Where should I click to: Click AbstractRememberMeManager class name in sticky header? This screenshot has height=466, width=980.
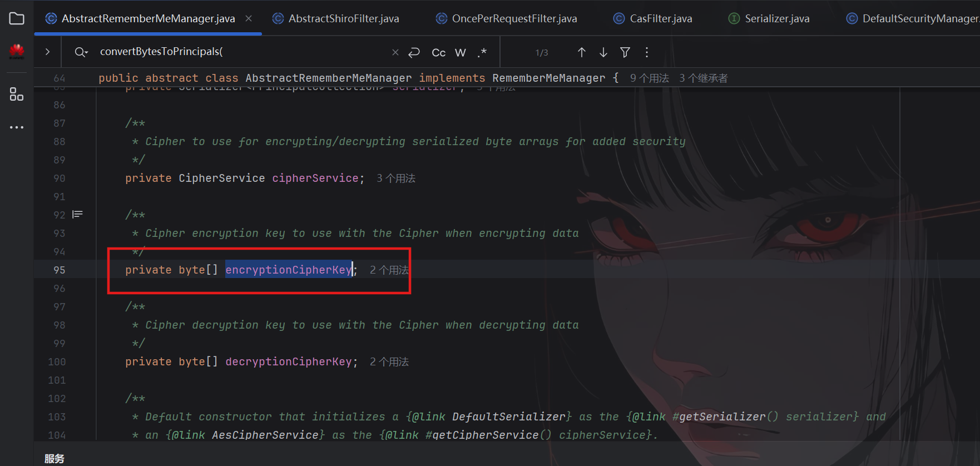click(x=329, y=78)
